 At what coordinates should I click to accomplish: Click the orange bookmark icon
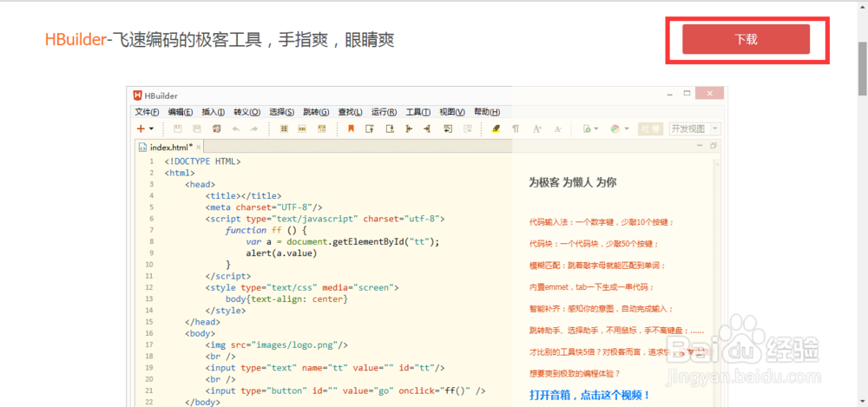tap(351, 128)
